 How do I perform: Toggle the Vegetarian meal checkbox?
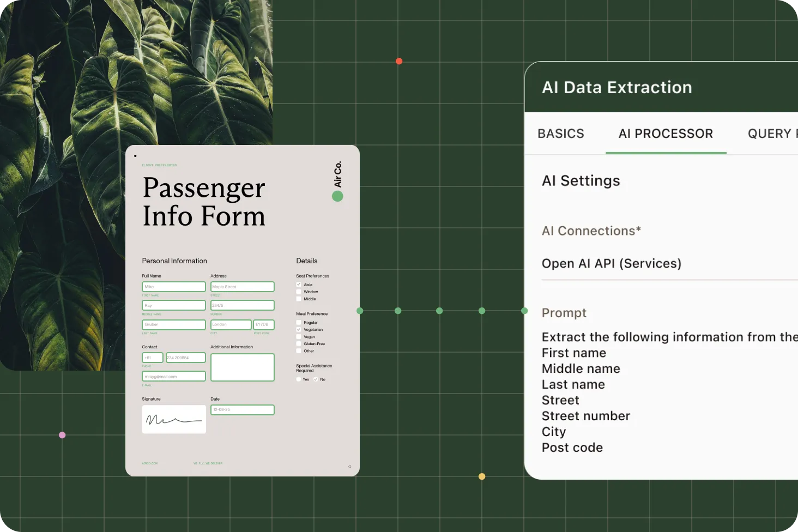point(299,330)
